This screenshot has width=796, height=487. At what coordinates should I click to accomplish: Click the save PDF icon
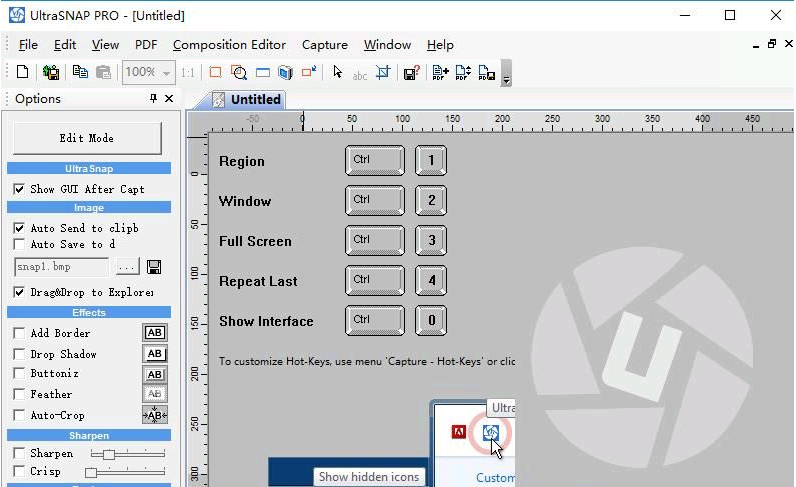coord(486,72)
